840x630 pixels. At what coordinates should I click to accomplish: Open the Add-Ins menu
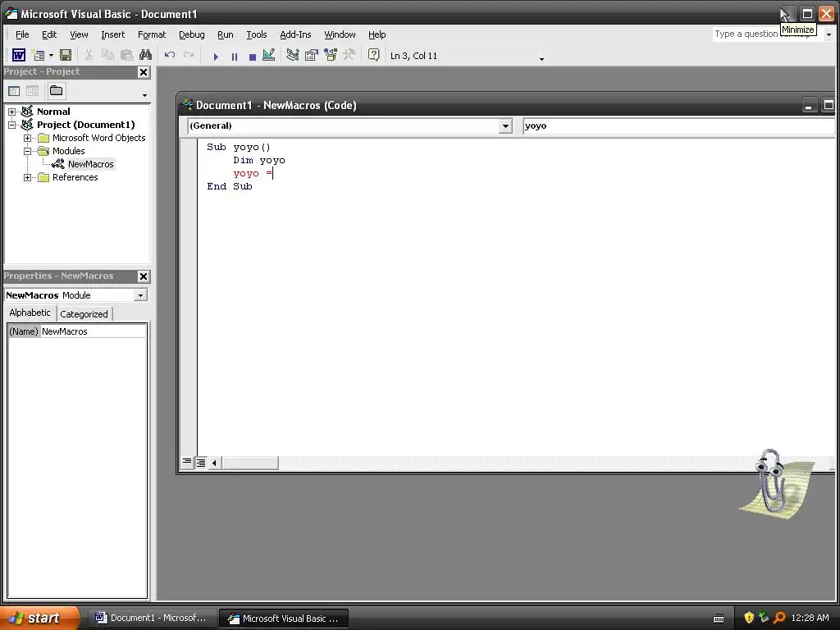[x=295, y=34]
